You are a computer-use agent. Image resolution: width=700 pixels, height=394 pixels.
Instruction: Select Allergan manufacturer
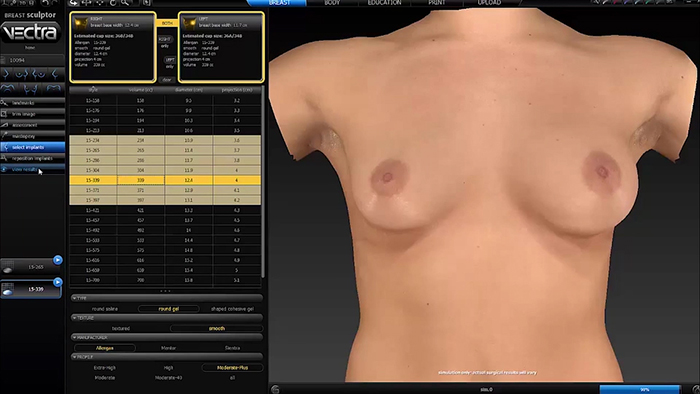coord(105,348)
